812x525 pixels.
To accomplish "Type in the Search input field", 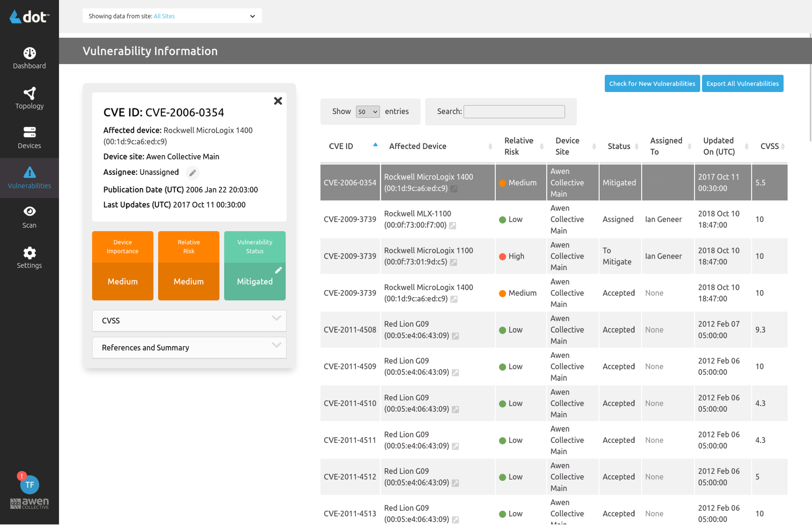I will 514,111.
